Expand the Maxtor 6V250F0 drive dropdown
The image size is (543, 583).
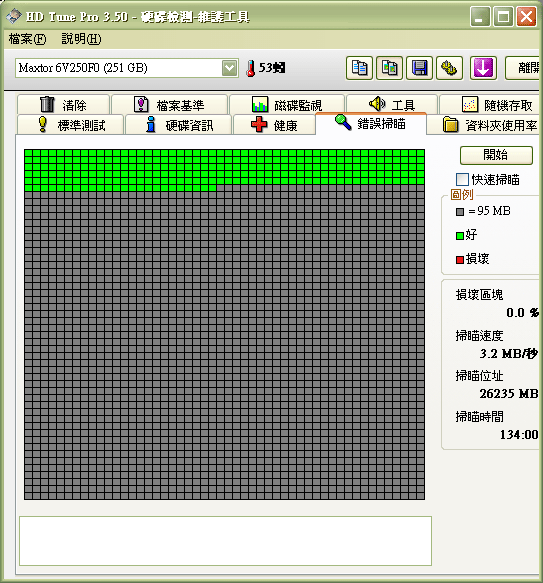229,68
